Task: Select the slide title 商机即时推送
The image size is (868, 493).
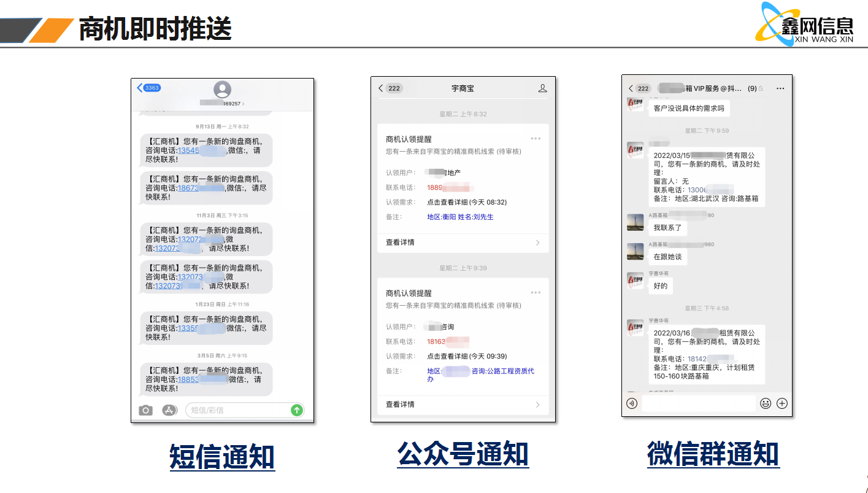Action: 155,29
